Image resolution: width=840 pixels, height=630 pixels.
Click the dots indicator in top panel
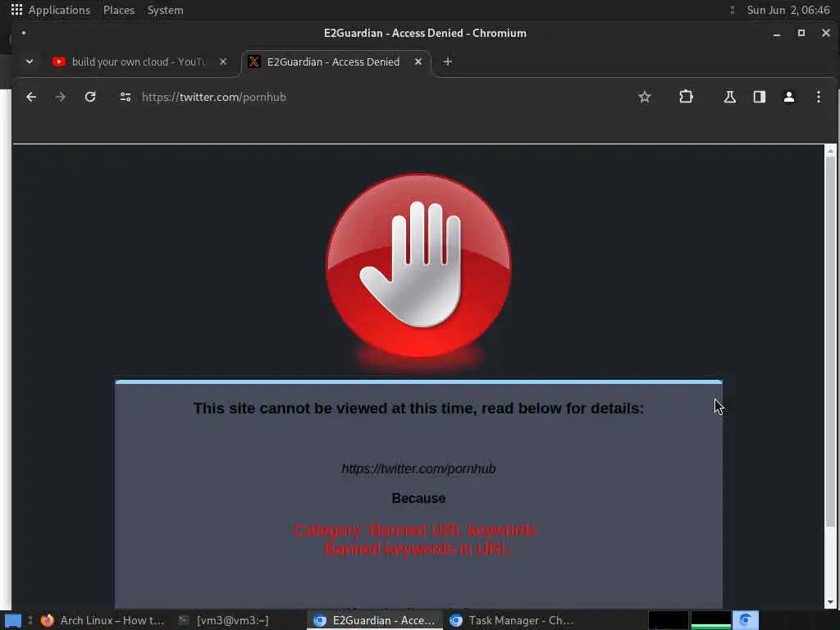pyautogui.click(x=732, y=10)
